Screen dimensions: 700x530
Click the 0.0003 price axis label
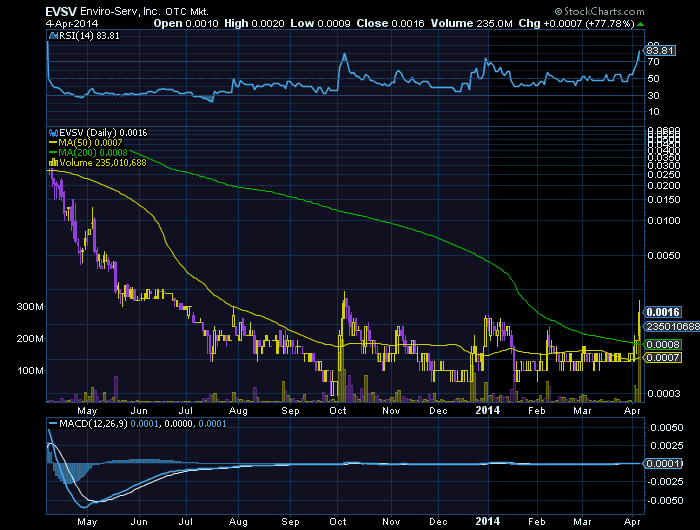click(664, 393)
